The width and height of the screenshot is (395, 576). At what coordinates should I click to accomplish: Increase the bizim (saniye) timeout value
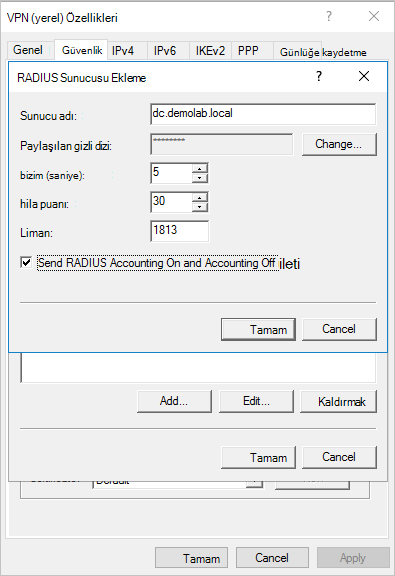[200, 169]
